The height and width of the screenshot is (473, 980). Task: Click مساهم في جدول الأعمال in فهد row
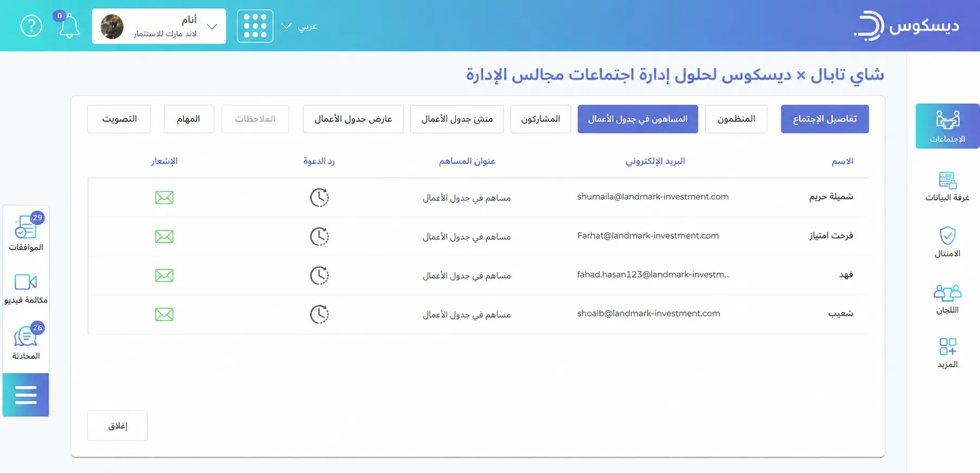point(467,276)
